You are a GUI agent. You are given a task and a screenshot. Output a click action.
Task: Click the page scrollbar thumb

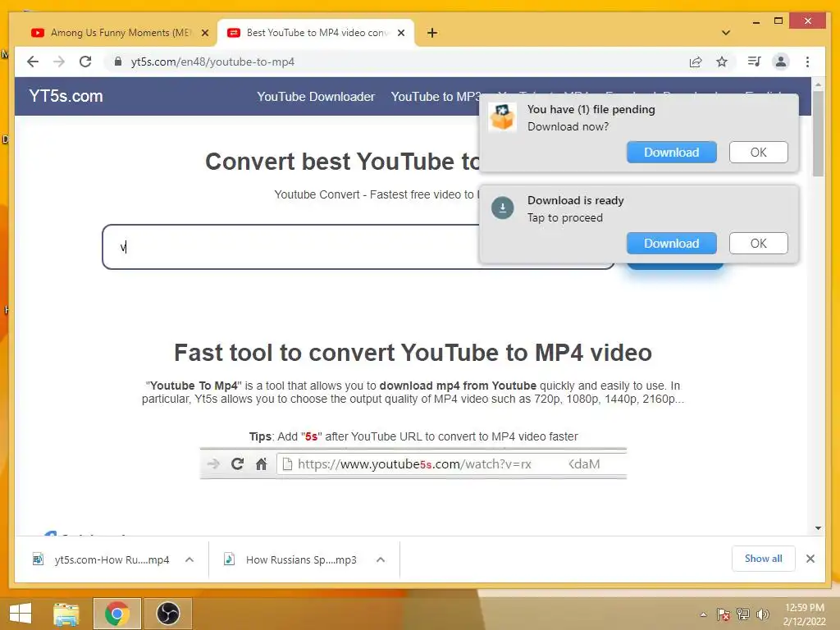pyautogui.click(x=818, y=134)
